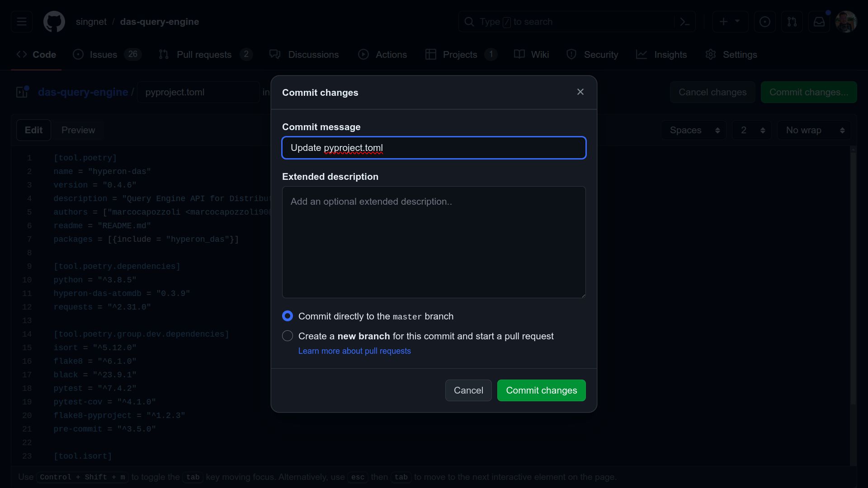Screen dimensions: 868x488
Task: Click das-query-engine breadcrumb link
Action: pos(83,92)
